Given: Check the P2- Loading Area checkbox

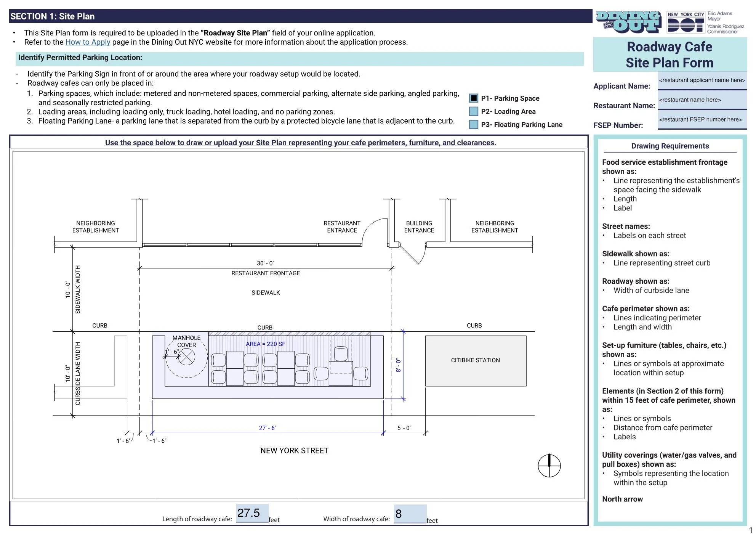Looking at the screenshot, I should click(x=473, y=111).
